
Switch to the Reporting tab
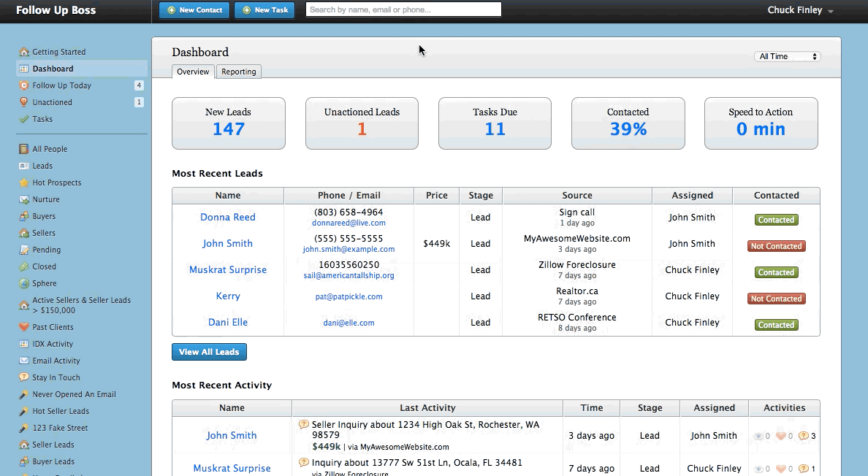(x=239, y=72)
